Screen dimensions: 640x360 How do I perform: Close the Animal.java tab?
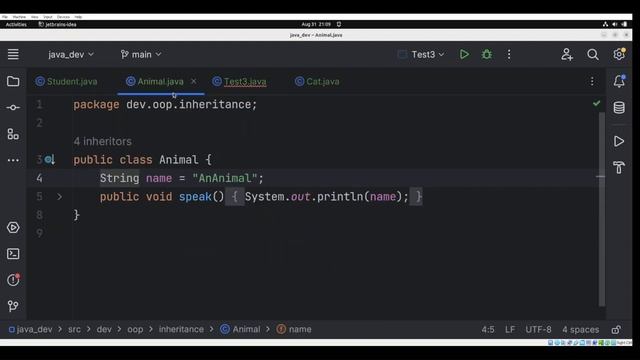pyautogui.click(x=193, y=81)
